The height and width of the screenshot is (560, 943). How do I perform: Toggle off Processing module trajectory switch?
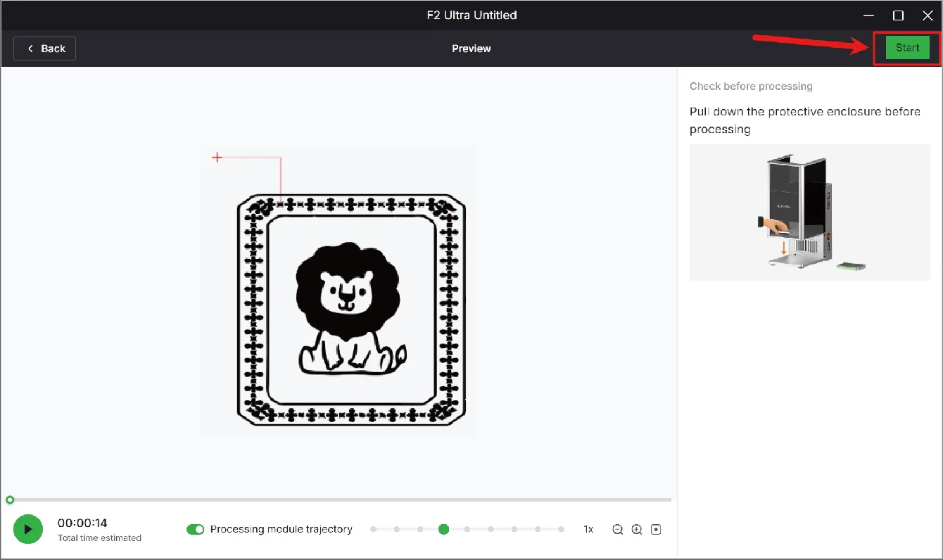pyautogui.click(x=195, y=529)
